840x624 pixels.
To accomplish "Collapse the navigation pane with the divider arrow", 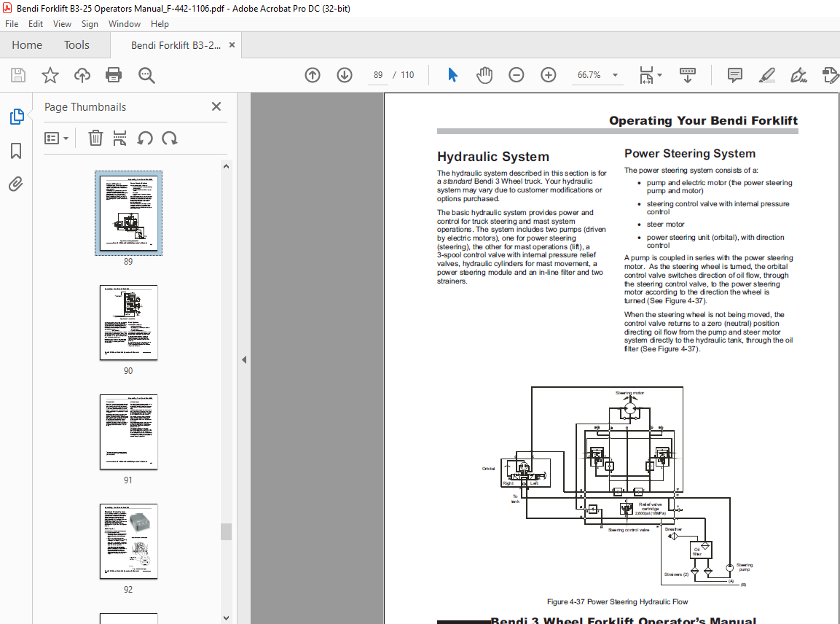I will coord(244,359).
